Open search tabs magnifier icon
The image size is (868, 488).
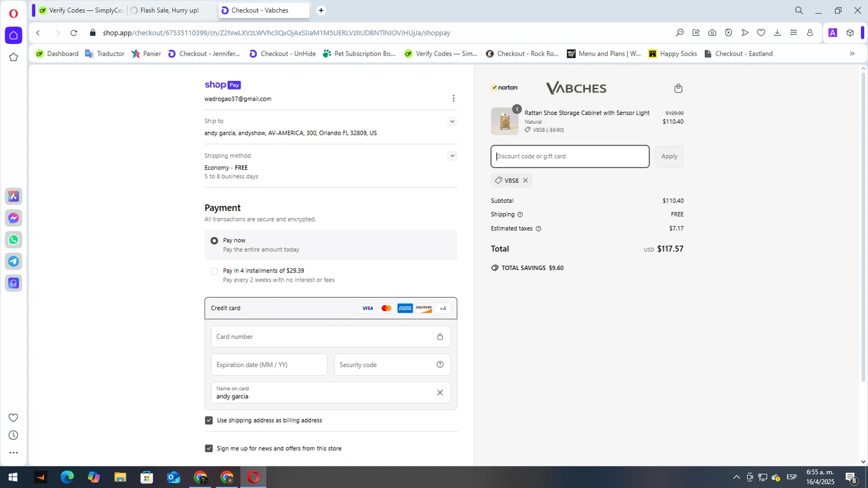(x=799, y=10)
